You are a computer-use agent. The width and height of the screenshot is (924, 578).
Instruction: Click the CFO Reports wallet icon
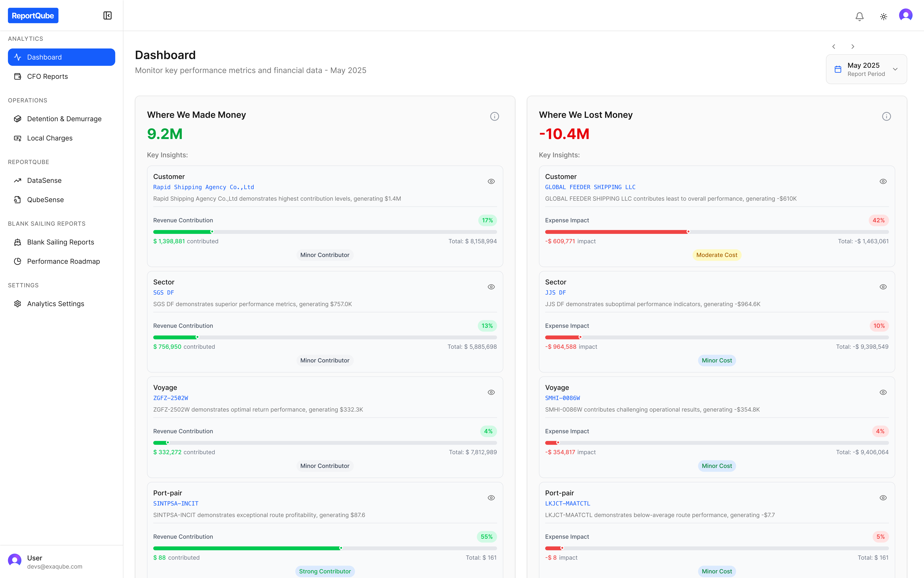18,76
